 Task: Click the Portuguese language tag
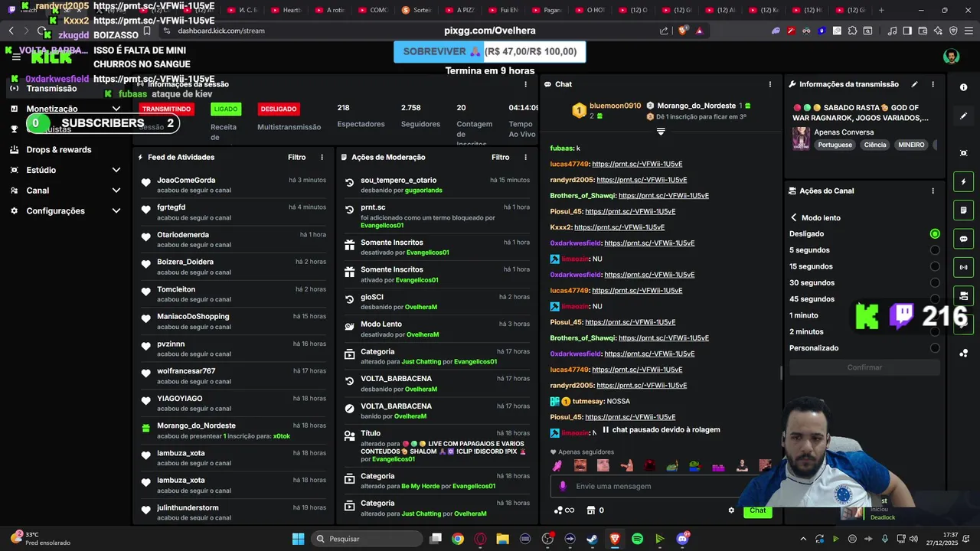(835, 145)
